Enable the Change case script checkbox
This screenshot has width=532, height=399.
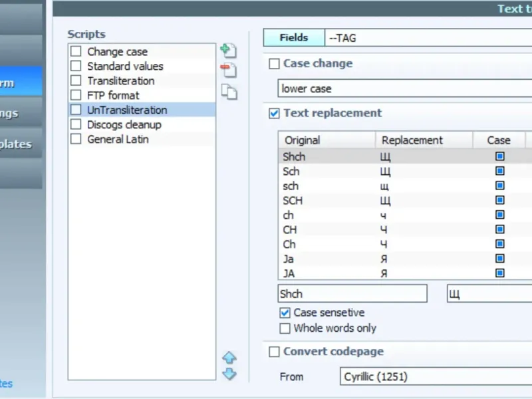(x=76, y=52)
